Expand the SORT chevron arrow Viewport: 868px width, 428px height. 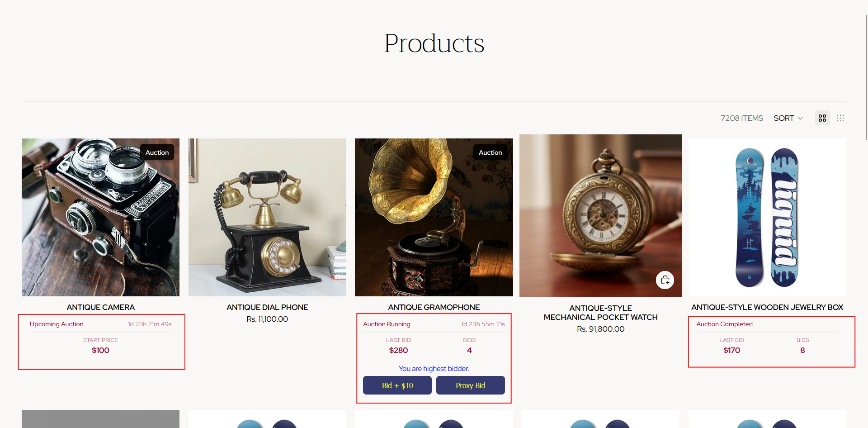click(800, 119)
